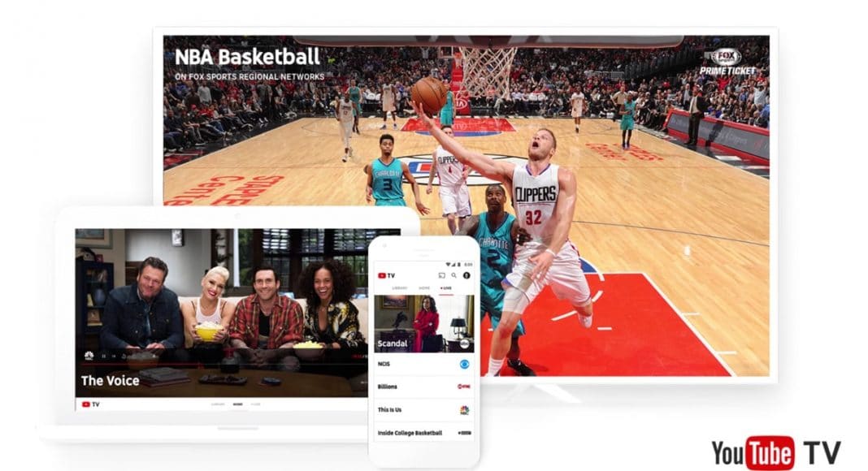Open the account avatar on the phone

pos(467,274)
